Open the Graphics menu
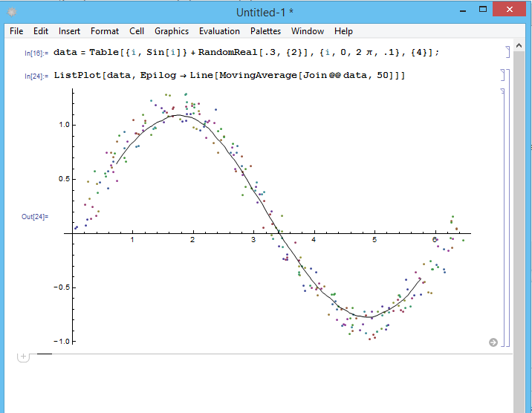532x413 pixels. 172,31
